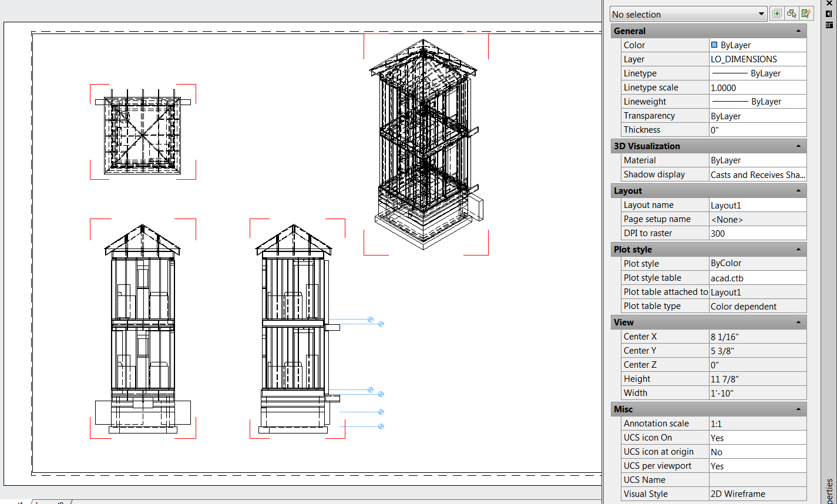Collapse the Layout section
Viewport: 837px width, 504px height.
798,190
